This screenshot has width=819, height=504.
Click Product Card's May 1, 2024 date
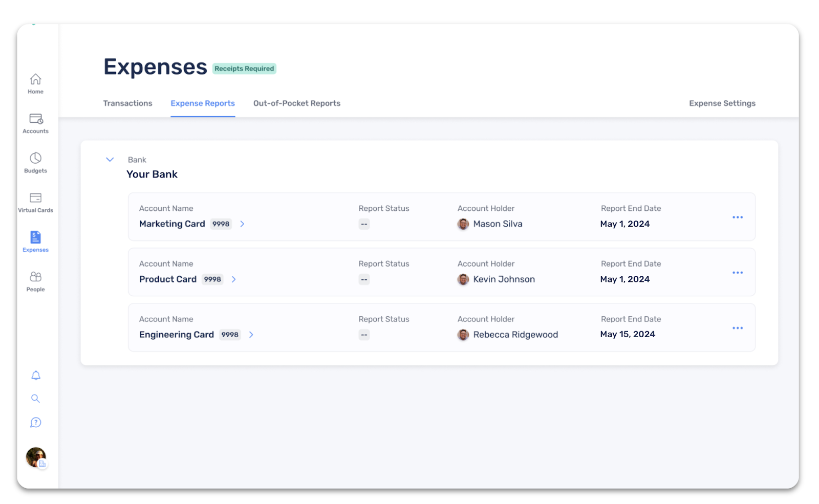(x=625, y=279)
